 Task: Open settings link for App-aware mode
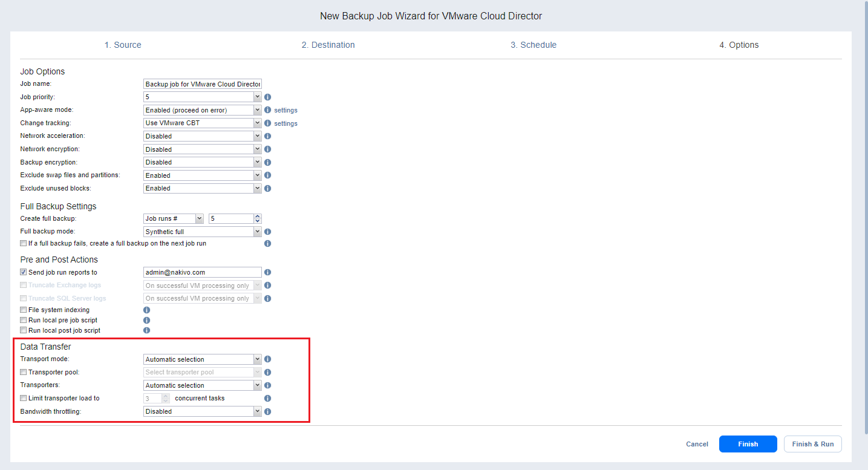(286, 111)
